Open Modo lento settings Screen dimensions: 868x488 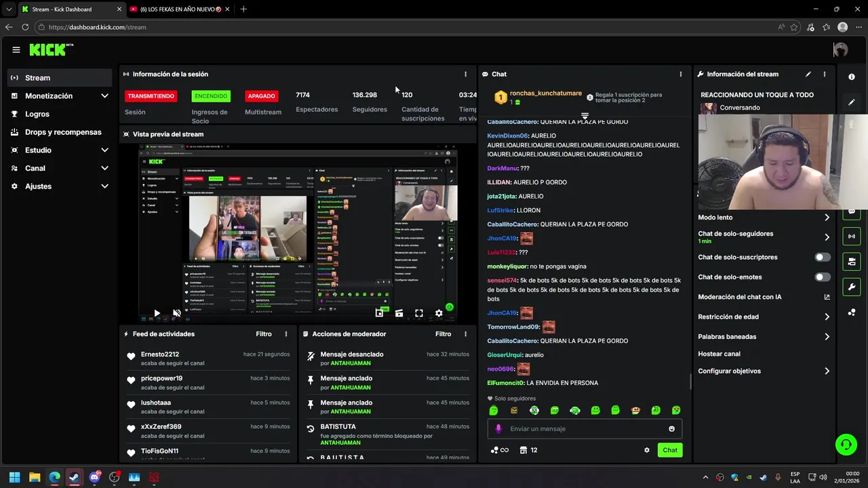click(764, 218)
